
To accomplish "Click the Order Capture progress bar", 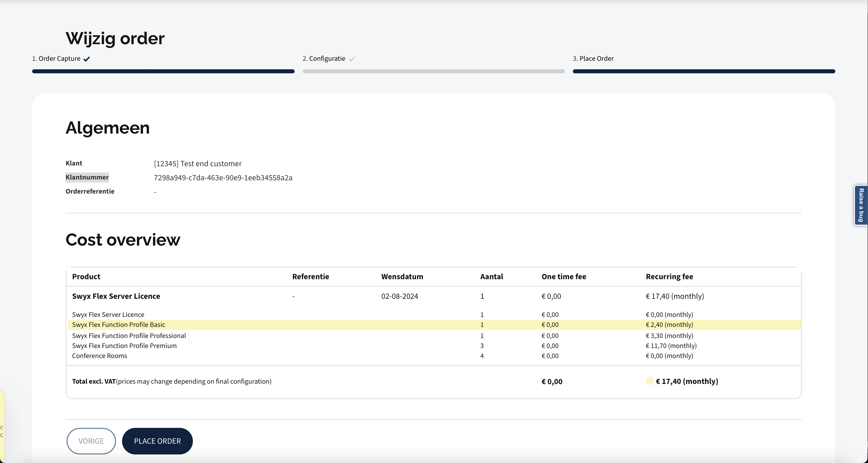I will point(163,71).
